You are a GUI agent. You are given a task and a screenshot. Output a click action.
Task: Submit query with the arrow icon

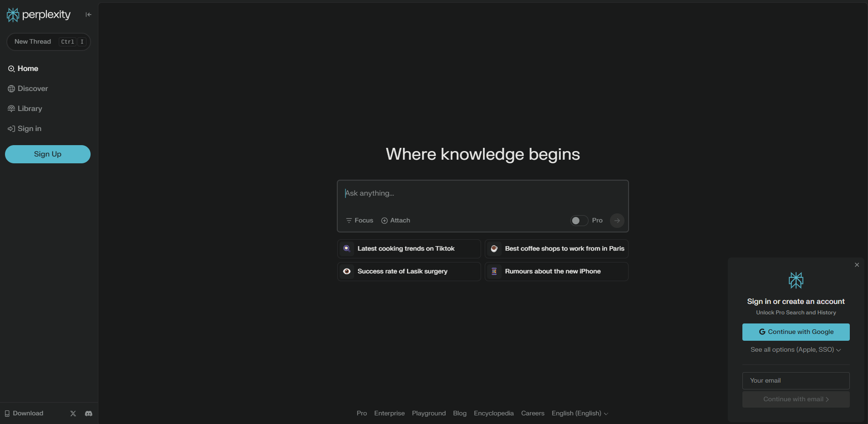click(x=617, y=220)
